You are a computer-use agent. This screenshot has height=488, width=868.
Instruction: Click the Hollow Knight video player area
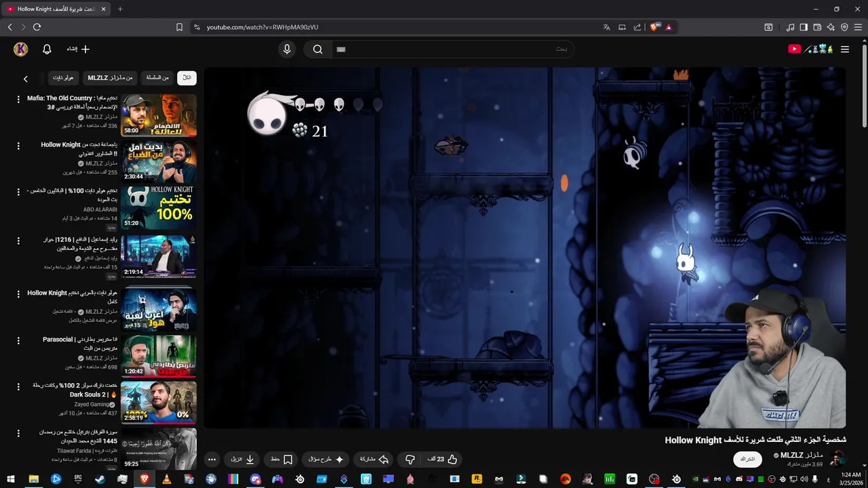(525, 248)
